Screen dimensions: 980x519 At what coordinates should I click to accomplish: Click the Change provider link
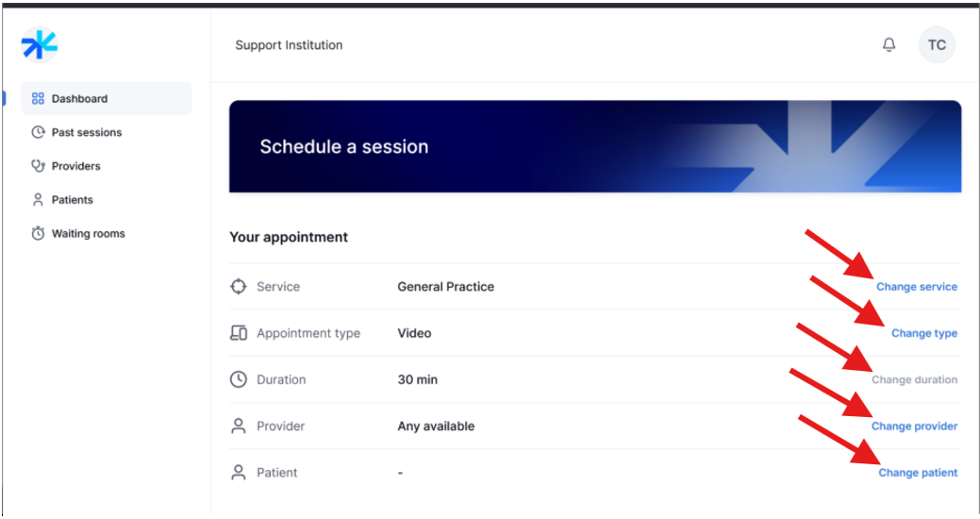click(914, 427)
